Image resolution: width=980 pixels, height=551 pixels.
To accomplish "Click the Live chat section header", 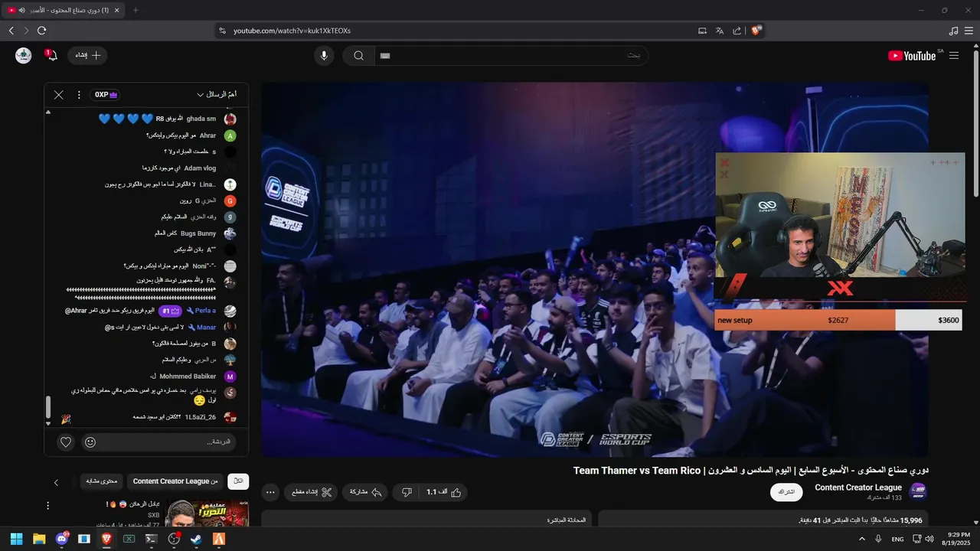I will pos(566,520).
